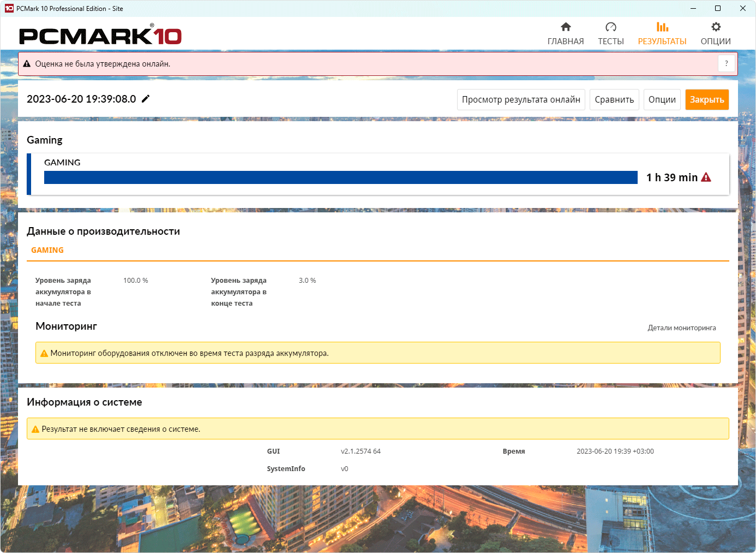Click the warning icon in the online validation banner

27,64
